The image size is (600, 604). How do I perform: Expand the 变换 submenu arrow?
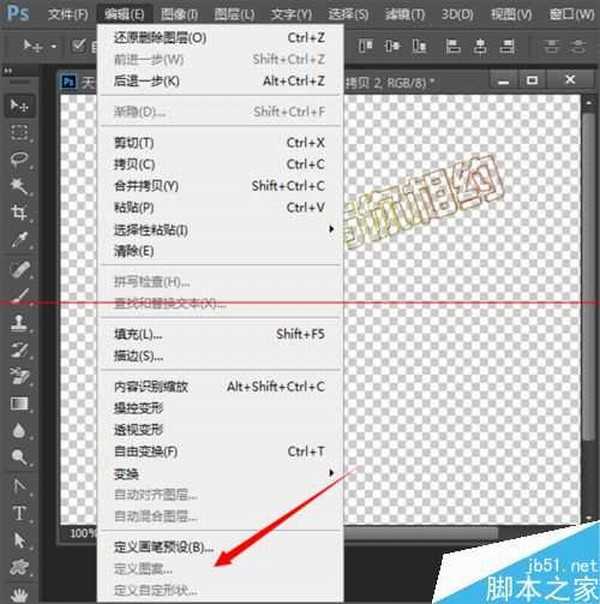(331, 473)
